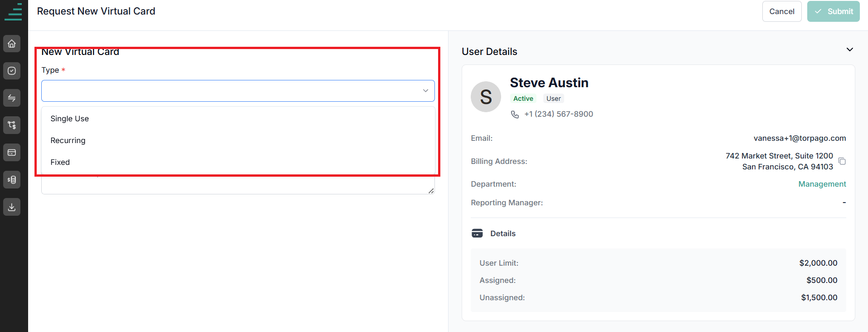
Task: Click the Request New Virtual Card title
Action: 96,11
